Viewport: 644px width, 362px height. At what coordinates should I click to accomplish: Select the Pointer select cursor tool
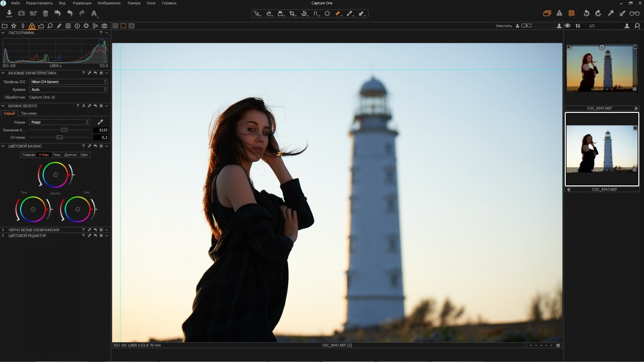257,14
